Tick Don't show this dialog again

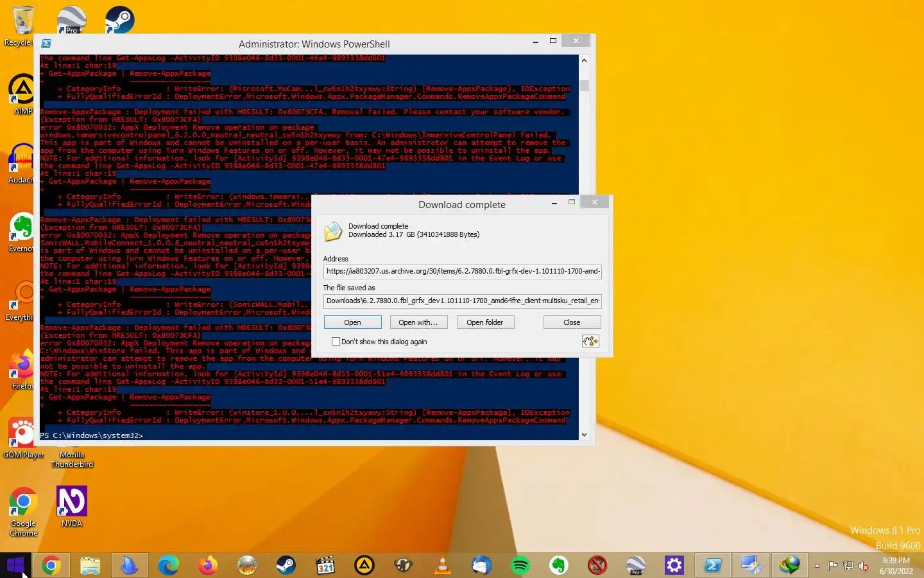pyautogui.click(x=336, y=342)
